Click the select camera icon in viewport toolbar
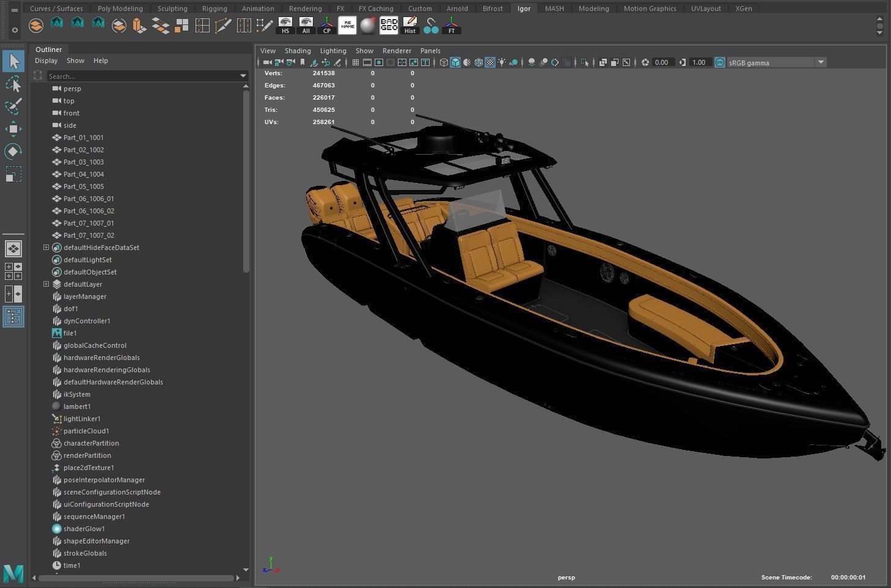This screenshot has height=588, width=891. (x=267, y=62)
